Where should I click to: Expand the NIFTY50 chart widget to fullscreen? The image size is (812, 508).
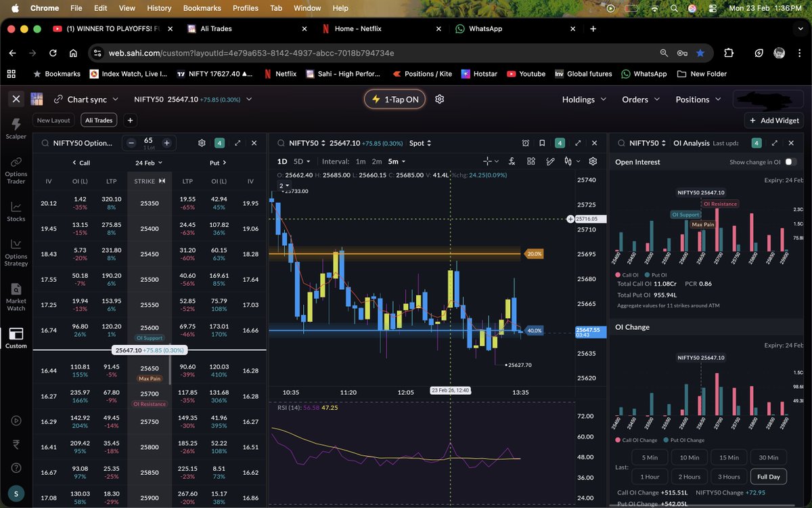point(578,143)
